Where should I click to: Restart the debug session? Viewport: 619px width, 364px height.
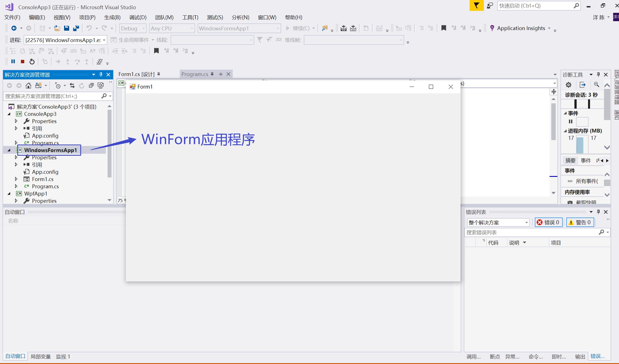coord(32,61)
